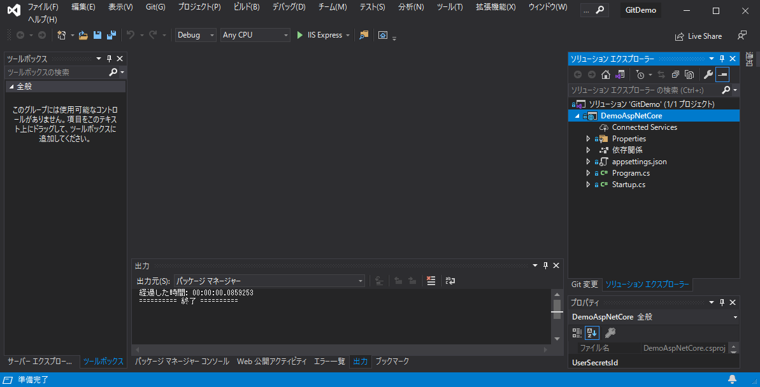
Task: Switch to the サーバー エクスプローラー tab
Action: coord(40,361)
